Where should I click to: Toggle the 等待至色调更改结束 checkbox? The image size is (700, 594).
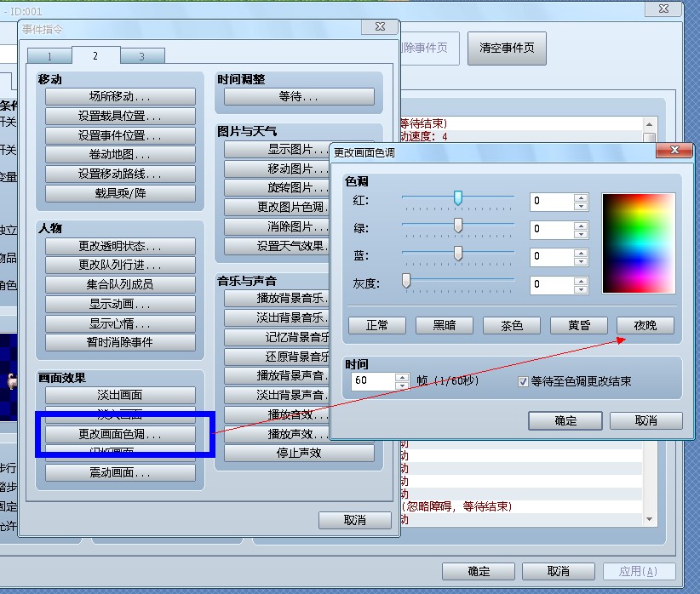523,381
